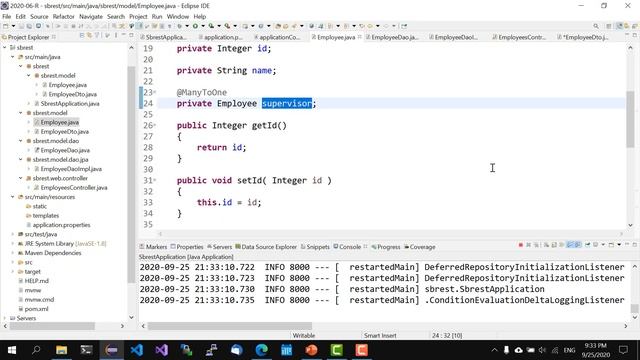Open the External Tools dropdown arrow

[235, 26]
